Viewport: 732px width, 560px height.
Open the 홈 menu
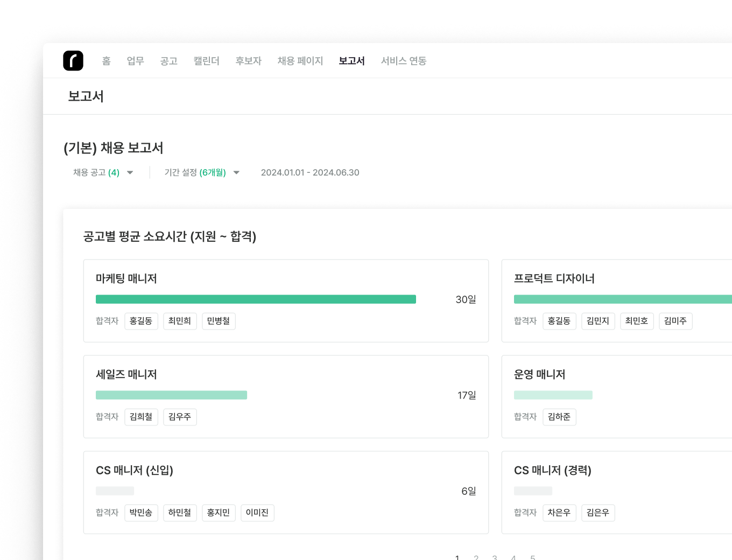click(107, 61)
